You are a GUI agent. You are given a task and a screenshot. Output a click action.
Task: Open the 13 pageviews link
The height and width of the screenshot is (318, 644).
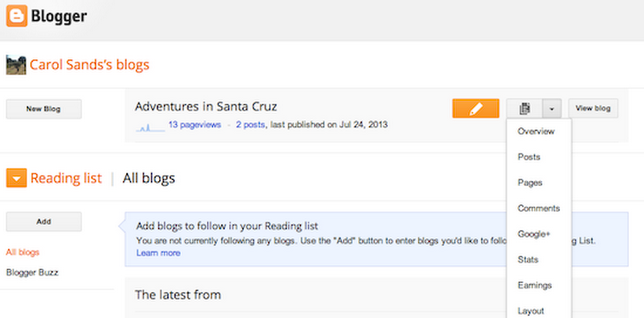(x=194, y=124)
